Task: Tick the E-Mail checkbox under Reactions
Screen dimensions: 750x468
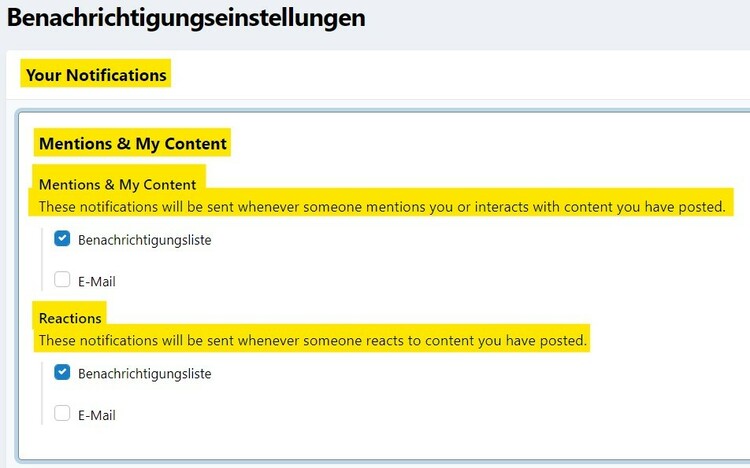Action: click(x=62, y=414)
